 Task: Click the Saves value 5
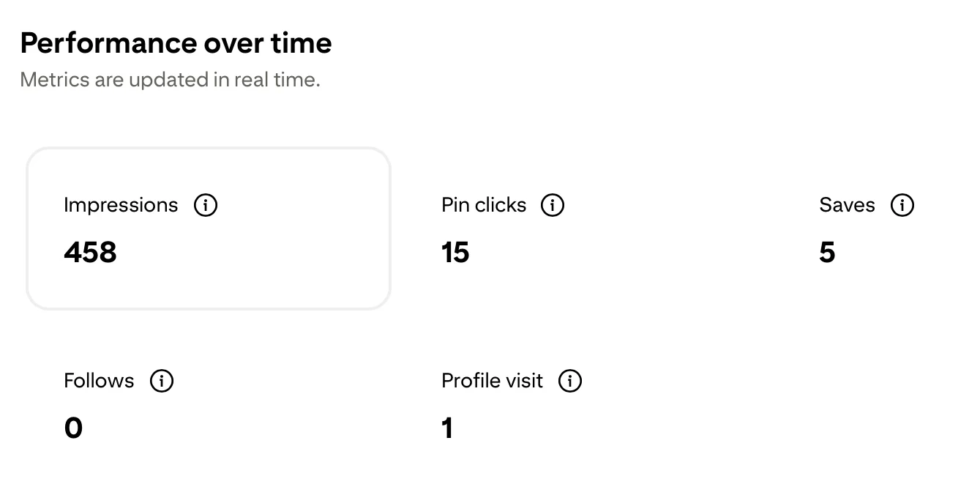pyautogui.click(x=827, y=253)
